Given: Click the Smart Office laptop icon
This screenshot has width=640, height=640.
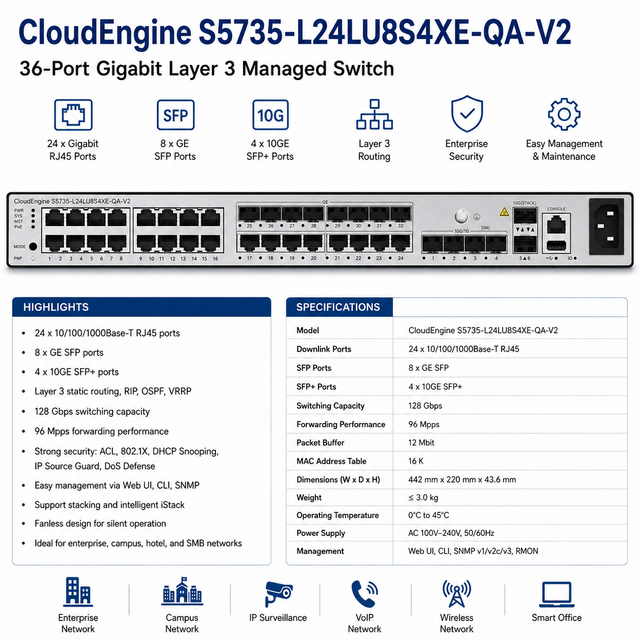Looking at the screenshot, I should (x=557, y=594).
